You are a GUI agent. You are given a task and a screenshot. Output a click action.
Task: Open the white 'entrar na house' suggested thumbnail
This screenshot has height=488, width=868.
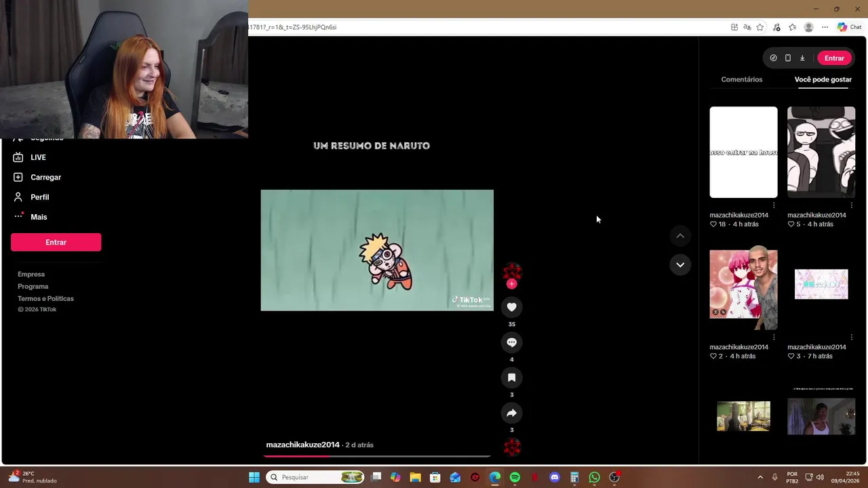(743, 152)
